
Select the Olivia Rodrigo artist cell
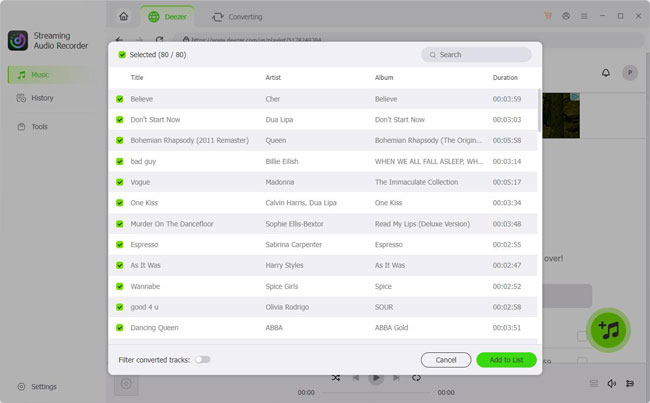click(287, 307)
